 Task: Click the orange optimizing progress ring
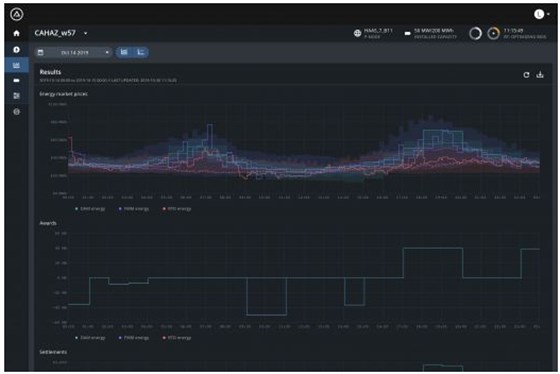(494, 33)
